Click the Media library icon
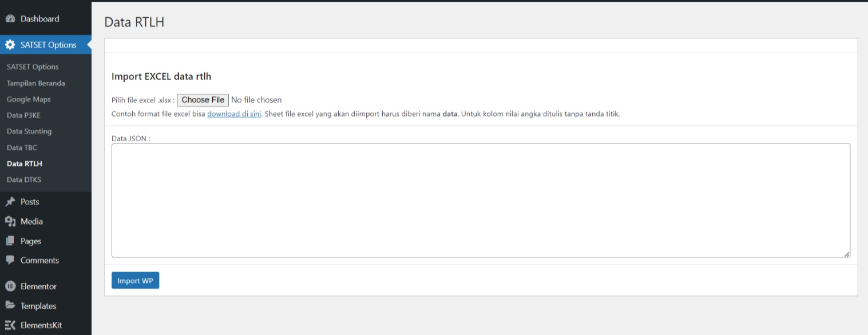Screen dimensions: 868x335 10,221
